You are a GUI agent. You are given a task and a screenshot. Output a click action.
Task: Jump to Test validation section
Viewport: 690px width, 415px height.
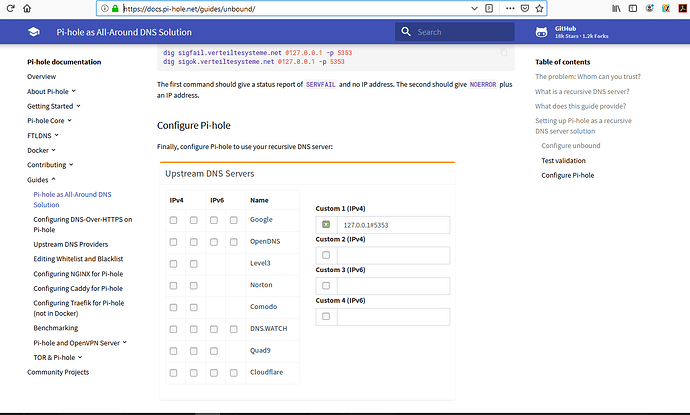(563, 161)
